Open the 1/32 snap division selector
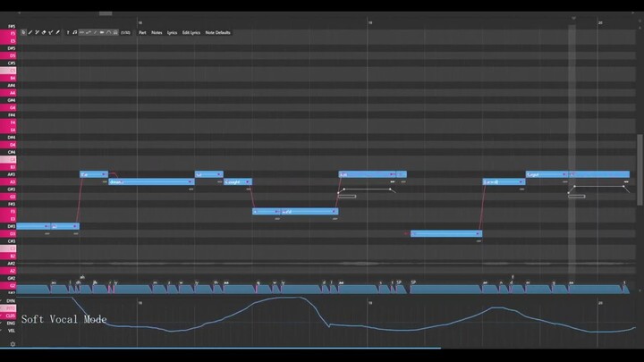This screenshot has width=644, height=362. (126, 32)
